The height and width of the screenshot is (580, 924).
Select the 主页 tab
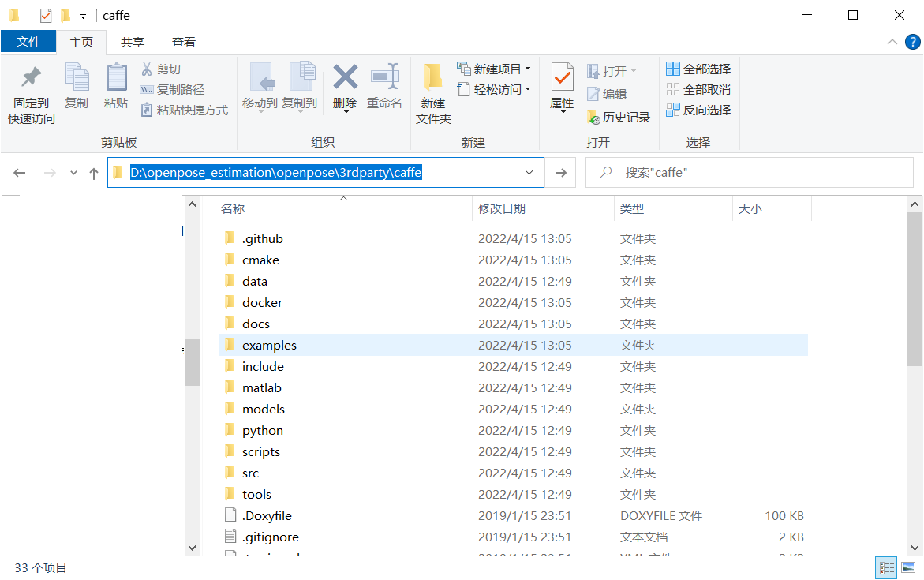[81, 43]
